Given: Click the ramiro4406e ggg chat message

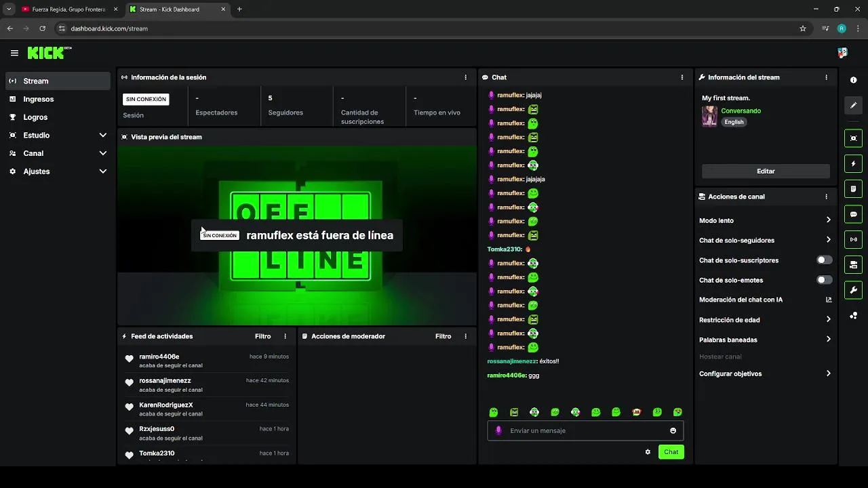Looking at the screenshot, I should [513, 375].
